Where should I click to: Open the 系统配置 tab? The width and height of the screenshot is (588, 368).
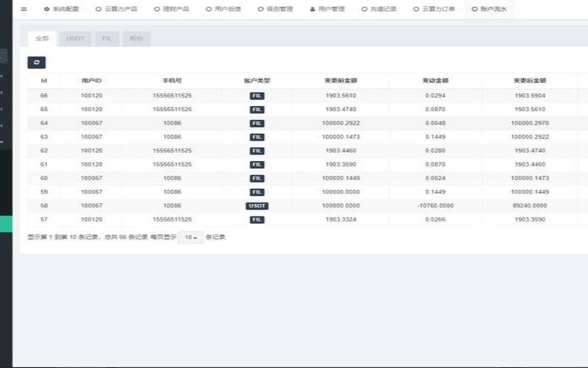tap(62, 9)
